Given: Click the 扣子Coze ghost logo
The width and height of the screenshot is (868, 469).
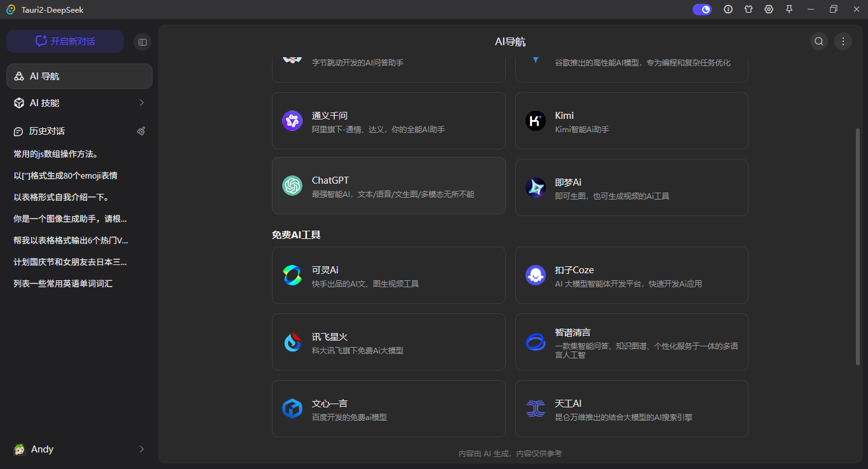Looking at the screenshot, I should point(536,275).
